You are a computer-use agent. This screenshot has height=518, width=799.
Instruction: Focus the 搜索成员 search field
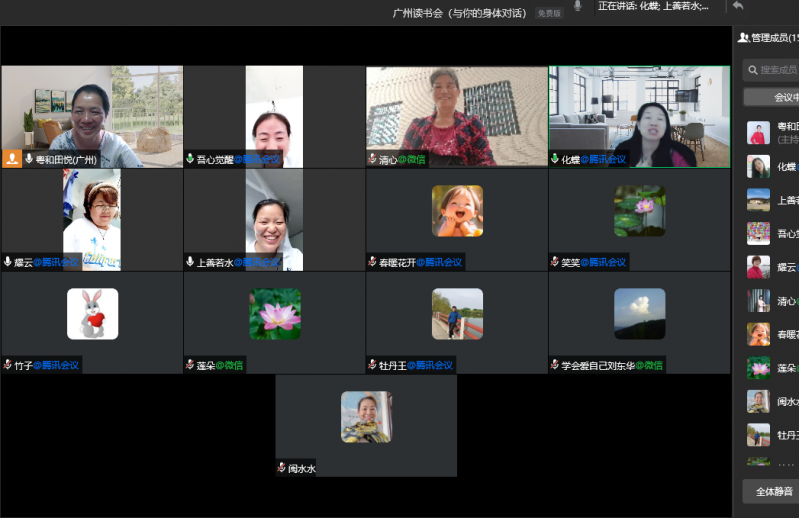(x=778, y=70)
